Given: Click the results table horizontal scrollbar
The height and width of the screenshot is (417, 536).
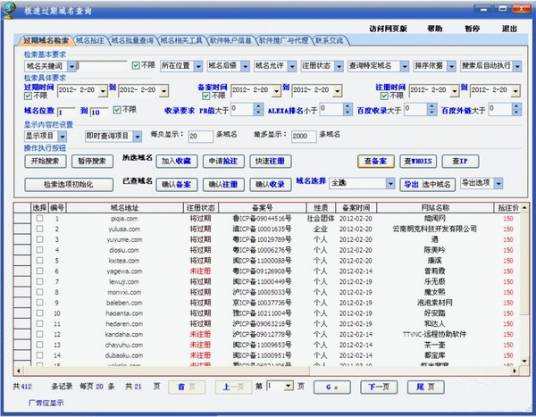Looking at the screenshot, I should click(266, 371).
